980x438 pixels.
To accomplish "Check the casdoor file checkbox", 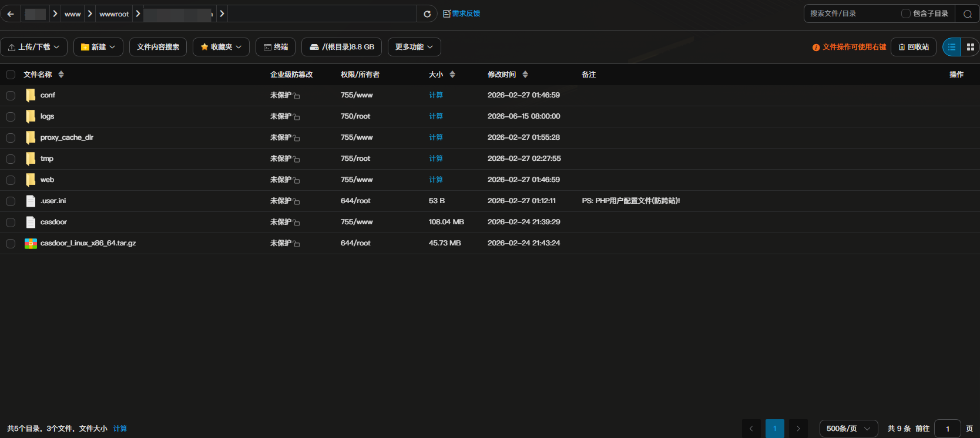I will tap(11, 223).
